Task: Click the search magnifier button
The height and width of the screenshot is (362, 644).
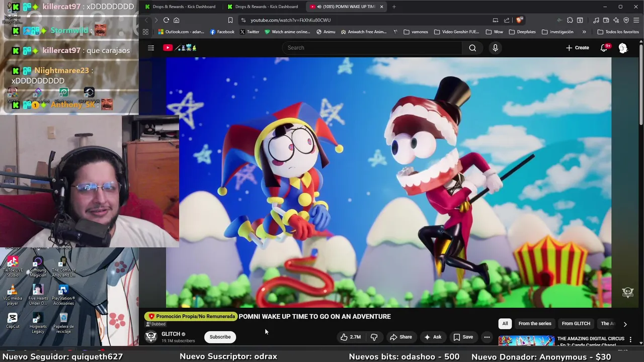Action: coord(472,48)
